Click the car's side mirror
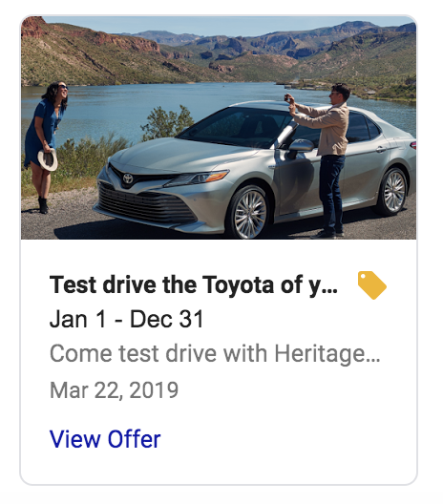 click(301, 146)
